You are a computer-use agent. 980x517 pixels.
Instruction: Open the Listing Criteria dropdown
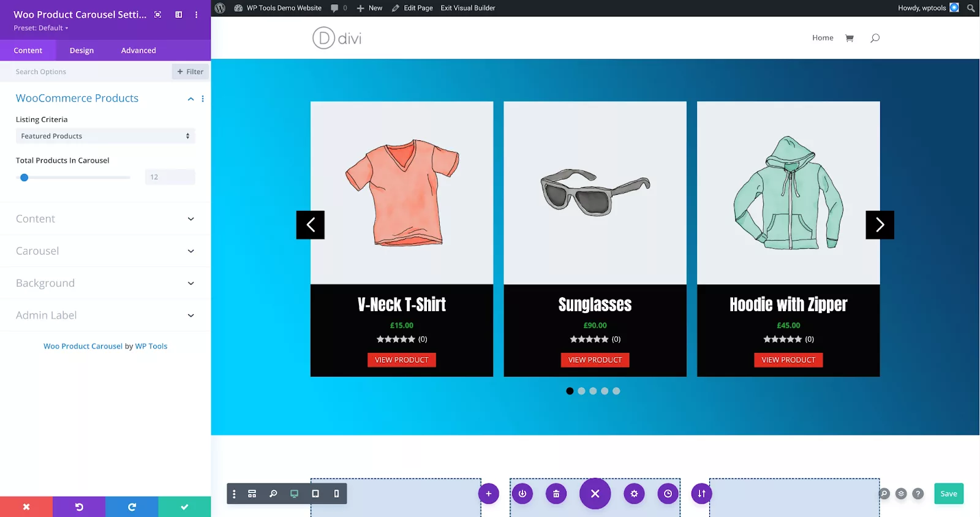105,136
